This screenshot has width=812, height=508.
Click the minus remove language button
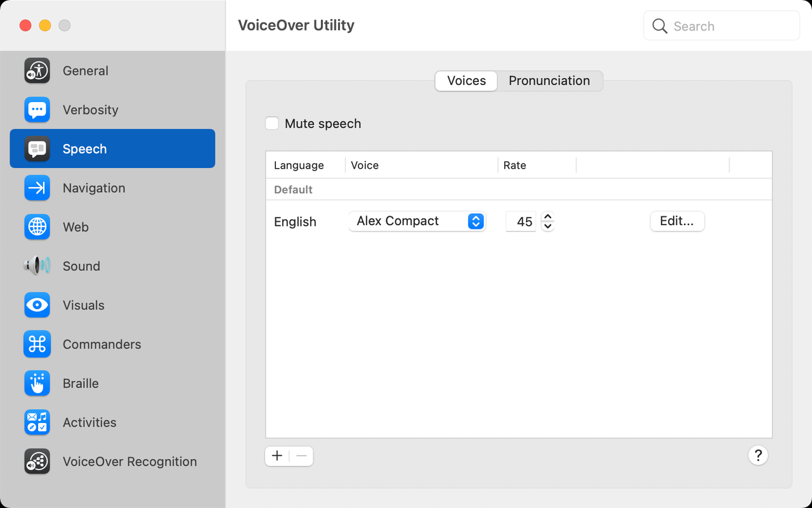[x=301, y=456]
